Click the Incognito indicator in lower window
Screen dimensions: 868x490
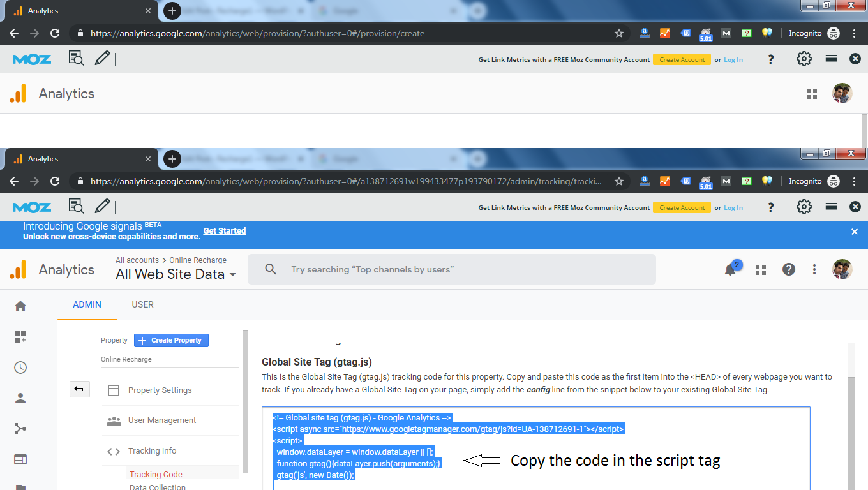[x=814, y=181]
